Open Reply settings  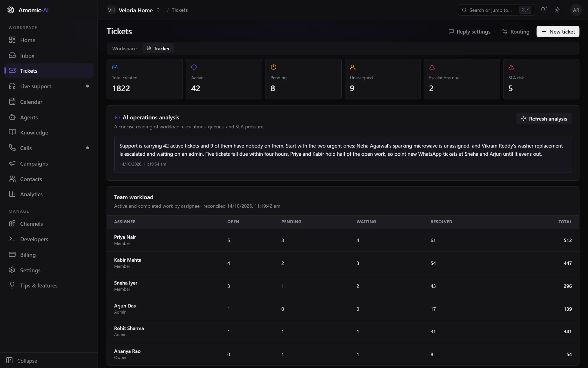tap(469, 32)
